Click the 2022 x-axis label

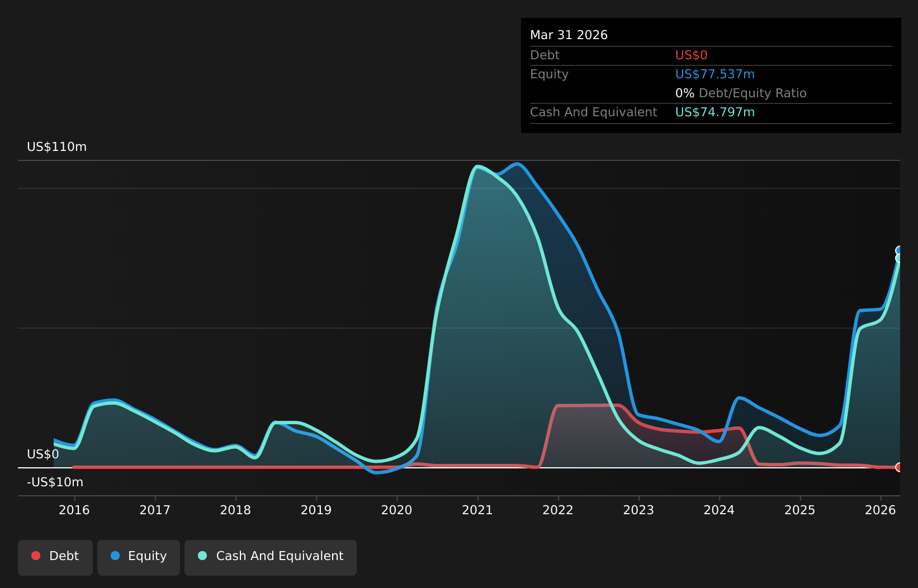[x=558, y=510]
